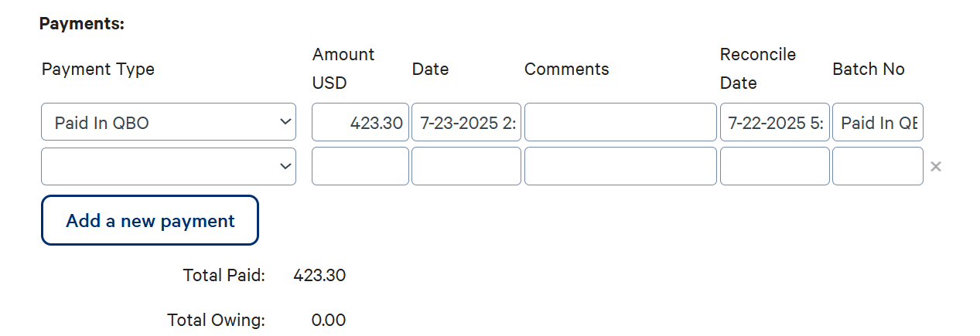Screen dimensions: 980x336
Task: Click the Amount USD column header
Action: (x=343, y=68)
